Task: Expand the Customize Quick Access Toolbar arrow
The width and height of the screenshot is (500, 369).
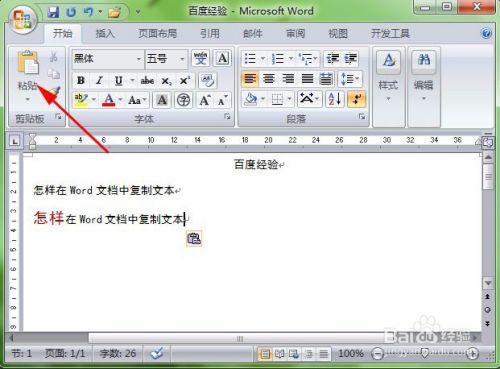Action: [x=138, y=13]
